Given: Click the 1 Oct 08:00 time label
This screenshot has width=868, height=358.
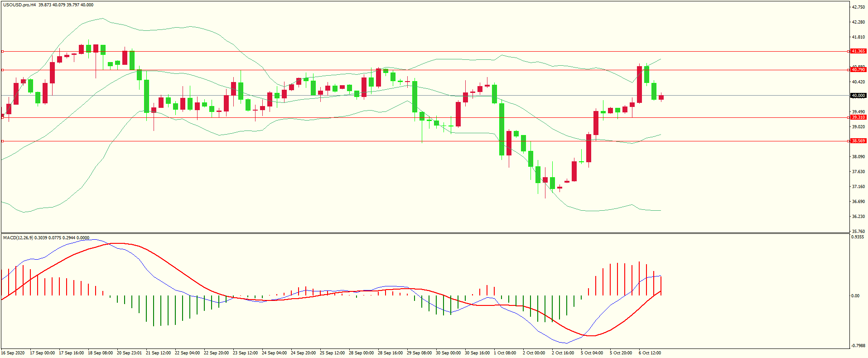Looking at the screenshot, I should coord(505,353).
